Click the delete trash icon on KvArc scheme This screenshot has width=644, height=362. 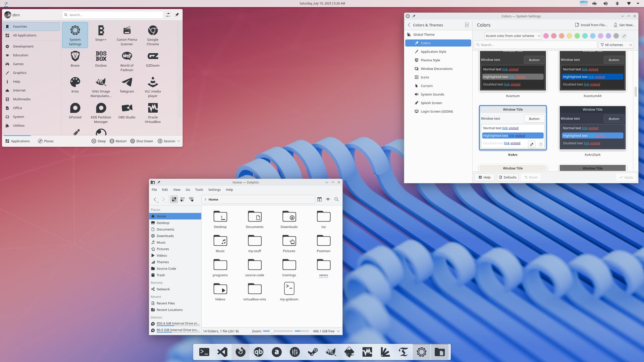[x=541, y=144]
